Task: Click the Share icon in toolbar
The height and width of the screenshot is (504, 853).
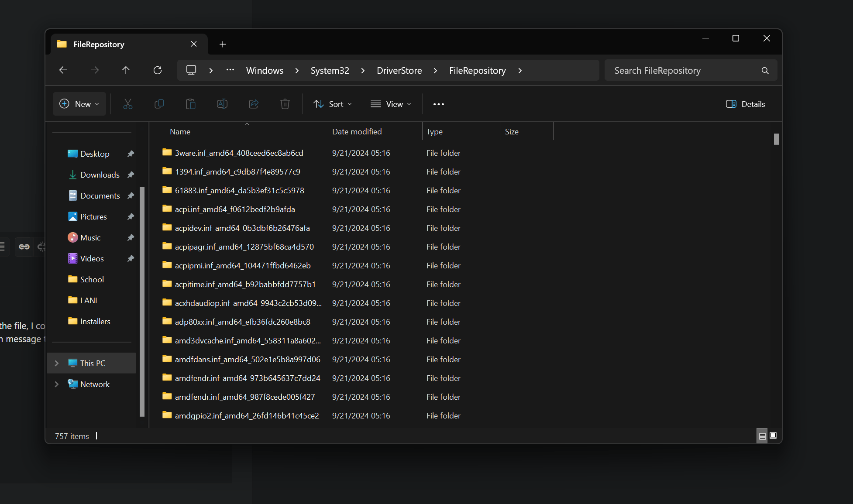Action: (254, 104)
